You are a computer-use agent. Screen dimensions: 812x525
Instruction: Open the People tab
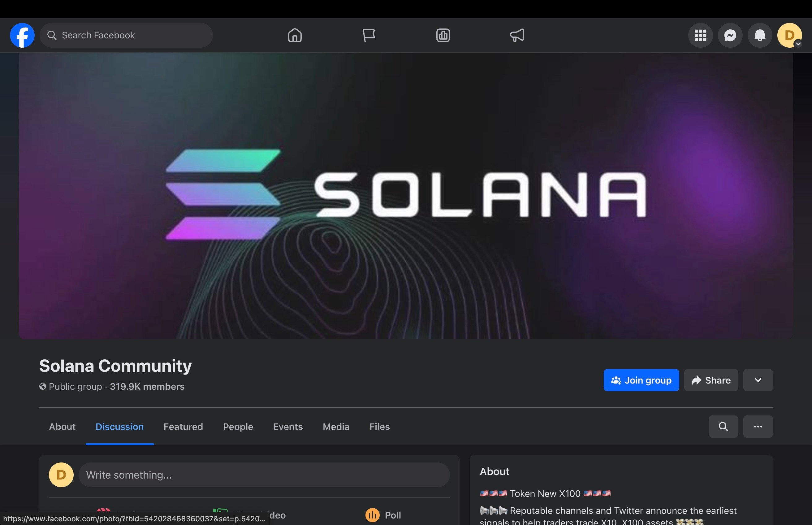[x=238, y=427]
